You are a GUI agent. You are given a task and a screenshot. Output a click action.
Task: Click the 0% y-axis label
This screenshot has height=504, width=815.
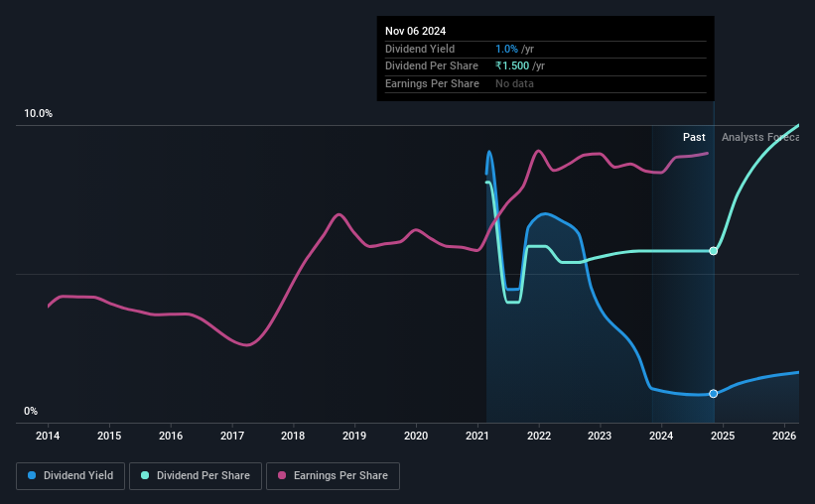(x=31, y=411)
